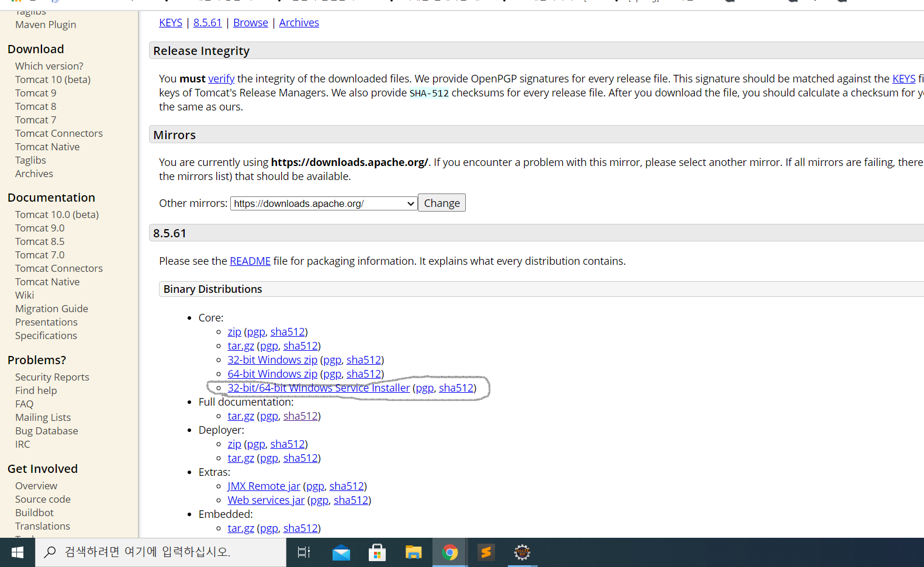Open Tomcat 8.5 documentation

point(40,241)
